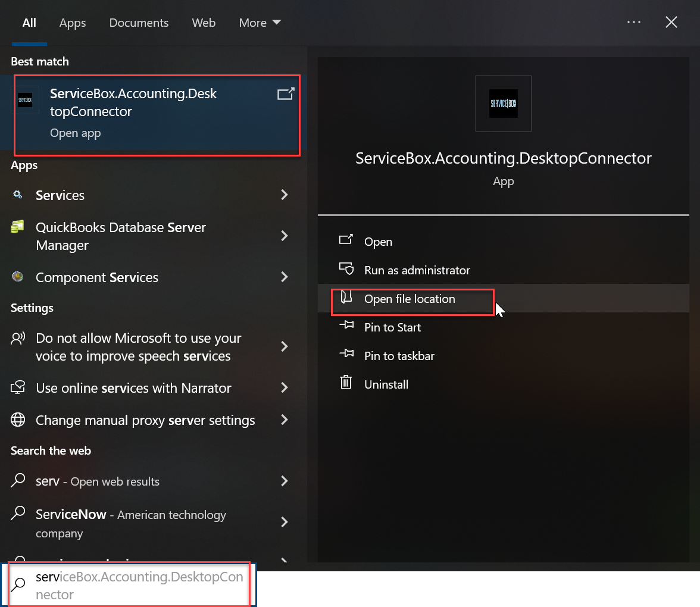Click the Pin to taskbar pin icon
The height and width of the screenshot is (607, 700).
tap(346, 353)
